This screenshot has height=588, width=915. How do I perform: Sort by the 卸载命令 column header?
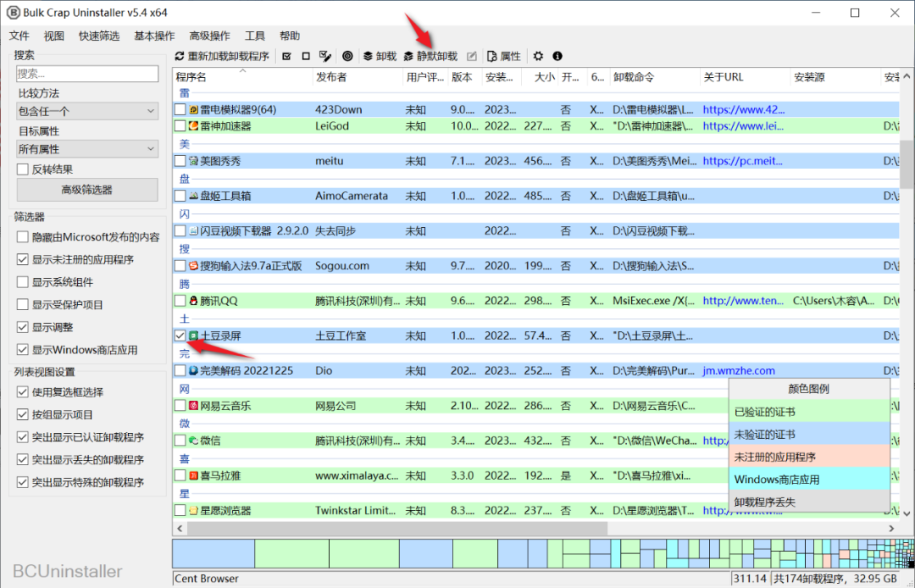click(x=655, y=77)
